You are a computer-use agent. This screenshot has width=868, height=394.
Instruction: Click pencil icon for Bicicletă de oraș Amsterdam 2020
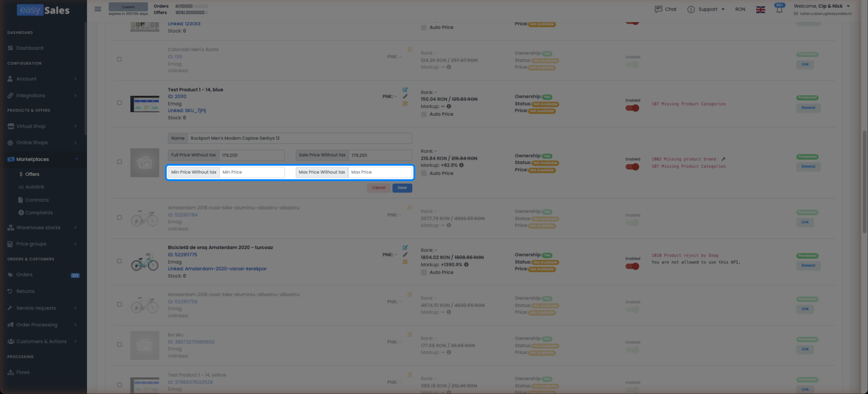tap(405, 255)
